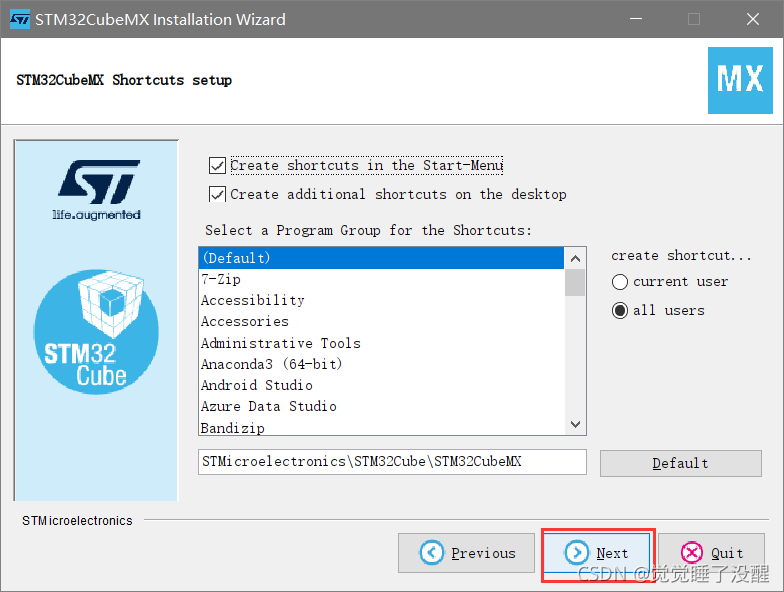Reset path with the Default button
784x592 pixels.
(680, 464)
